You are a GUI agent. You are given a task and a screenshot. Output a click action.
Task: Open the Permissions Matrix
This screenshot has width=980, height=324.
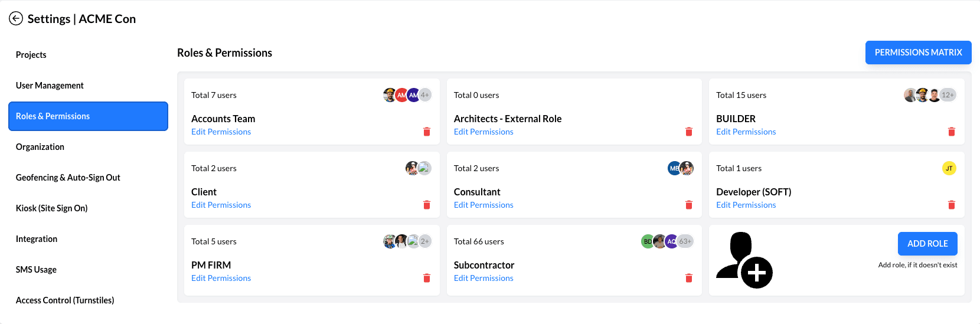(x=919, y=53)
